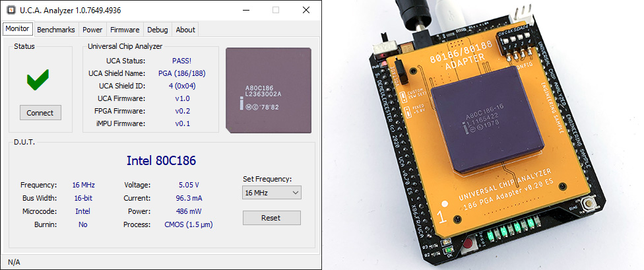This screenshot has height=270, width=644.
Task: Click the Frequency 16 MHz value
Action: pyautogui.click(x=83, y=185)
